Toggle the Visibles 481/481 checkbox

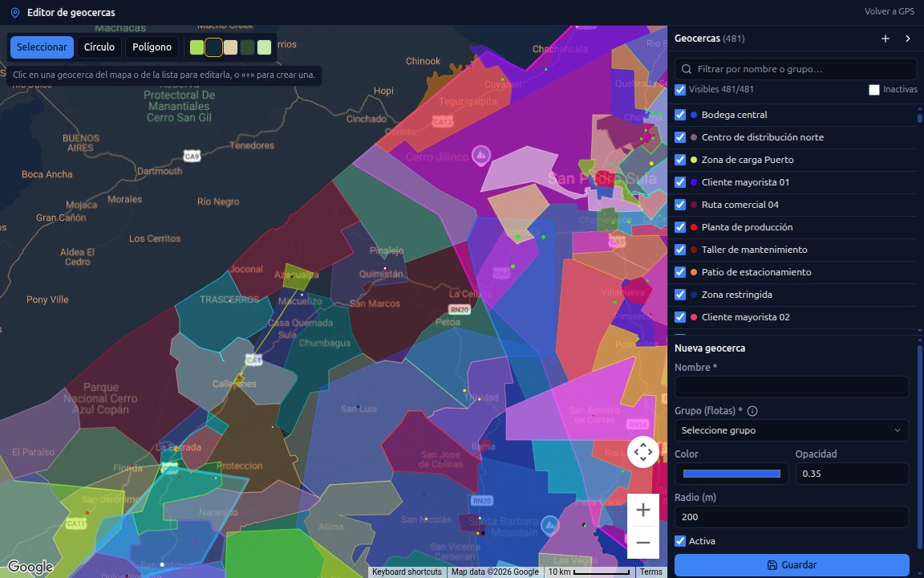tap(680, 90)
